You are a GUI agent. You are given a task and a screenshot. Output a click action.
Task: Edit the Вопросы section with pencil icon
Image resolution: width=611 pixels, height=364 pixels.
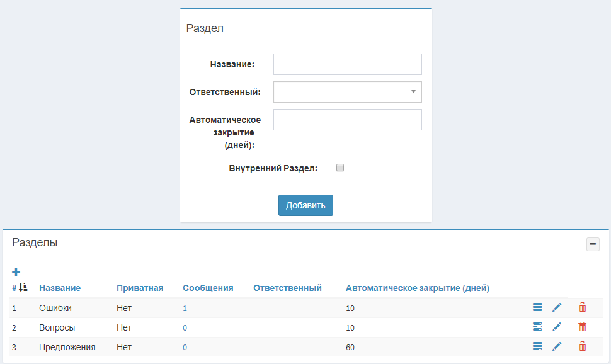[557, 327]
